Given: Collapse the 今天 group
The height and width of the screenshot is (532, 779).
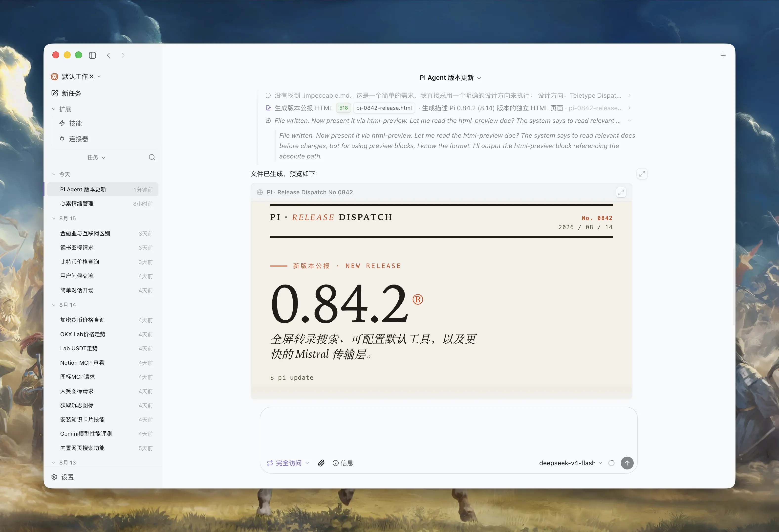Looking at the screenshot, I should click(x=54, y=174).
